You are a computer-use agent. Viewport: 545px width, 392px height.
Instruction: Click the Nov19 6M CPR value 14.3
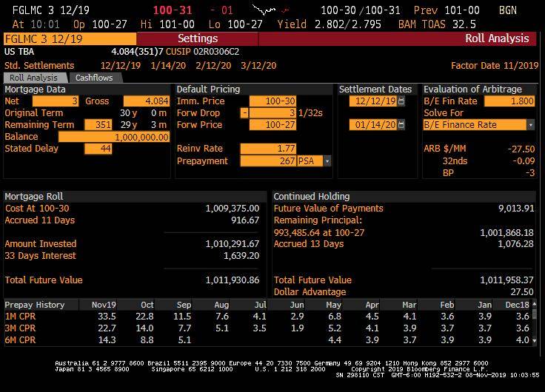[x=107, y=340]
